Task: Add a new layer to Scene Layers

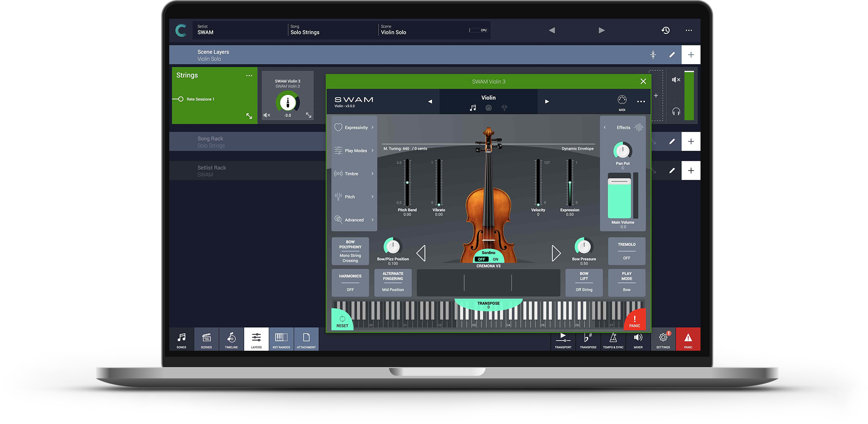Action: (x=691, y=55)
